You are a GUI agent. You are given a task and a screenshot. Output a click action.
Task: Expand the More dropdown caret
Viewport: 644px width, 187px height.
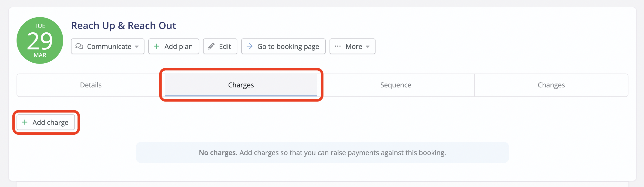368,47
